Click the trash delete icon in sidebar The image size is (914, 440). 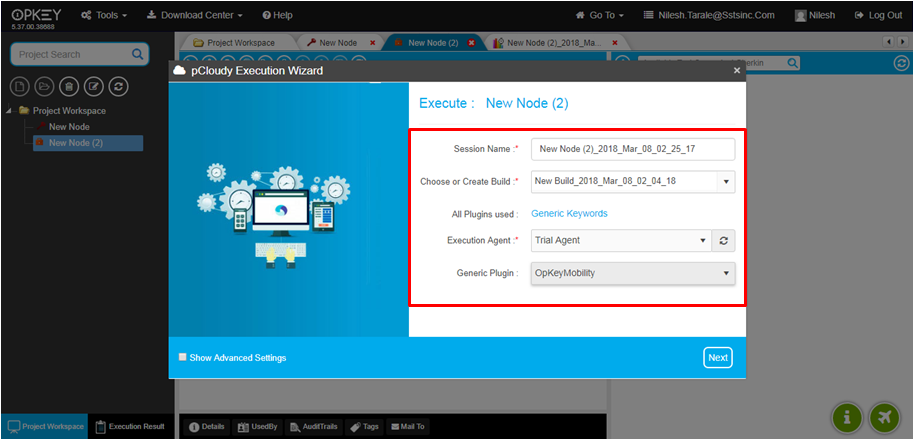[69, 87]
